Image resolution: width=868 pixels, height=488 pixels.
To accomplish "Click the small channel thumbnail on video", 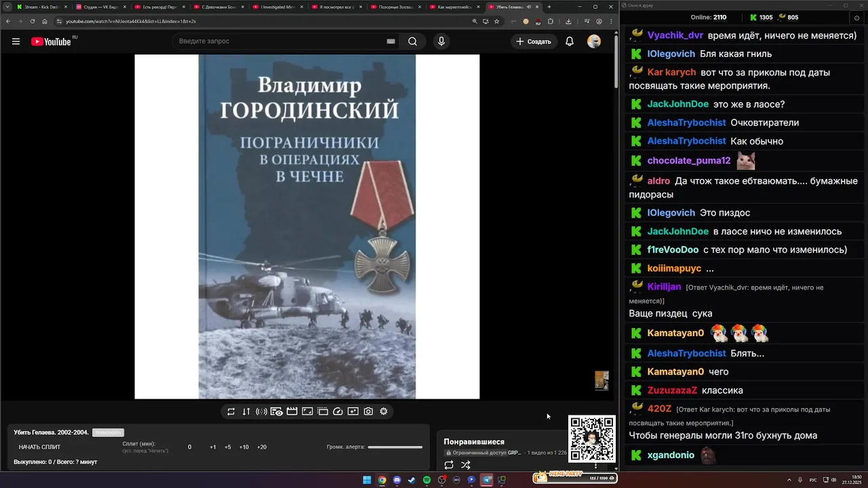I will click(601, 380).
